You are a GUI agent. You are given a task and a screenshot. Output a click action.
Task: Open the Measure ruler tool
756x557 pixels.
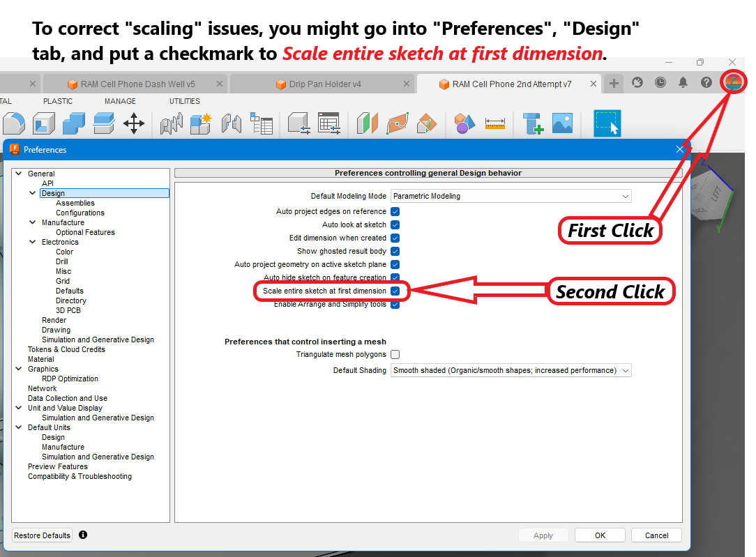[495, 124]
